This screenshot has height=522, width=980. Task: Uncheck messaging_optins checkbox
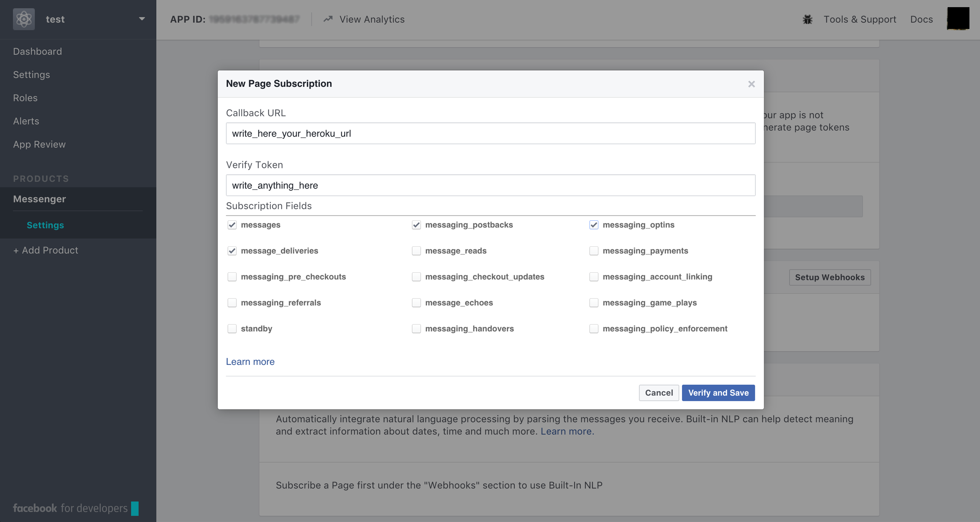coord(593,225)
